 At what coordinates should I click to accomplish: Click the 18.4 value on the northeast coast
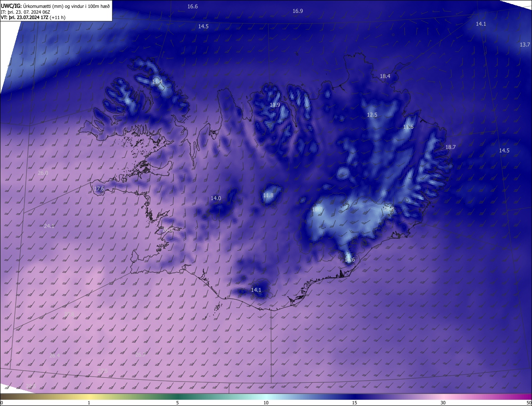pyautogui.click(x=385, y=76)
